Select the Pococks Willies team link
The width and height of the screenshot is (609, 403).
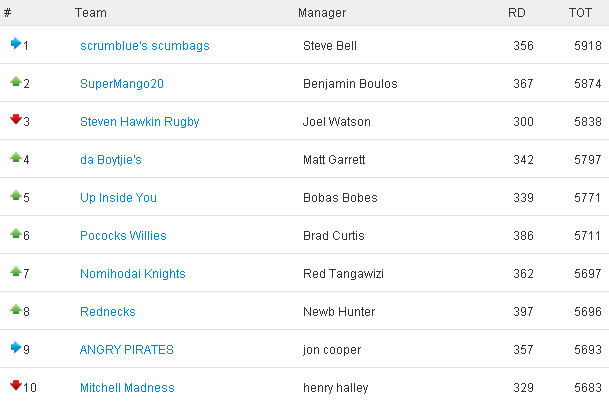pos(123,236)
